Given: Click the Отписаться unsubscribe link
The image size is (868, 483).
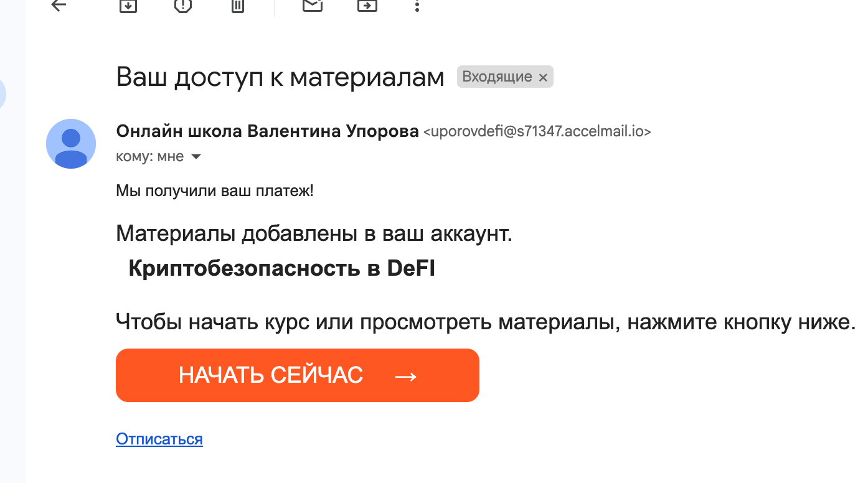Looking at the screenshot, I should click(159, 439).
